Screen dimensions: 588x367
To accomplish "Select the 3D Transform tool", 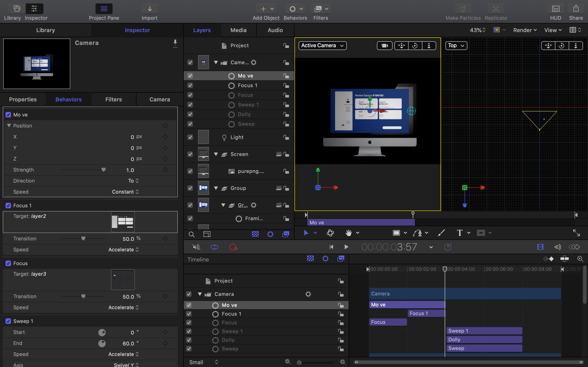I will (330, 233).
